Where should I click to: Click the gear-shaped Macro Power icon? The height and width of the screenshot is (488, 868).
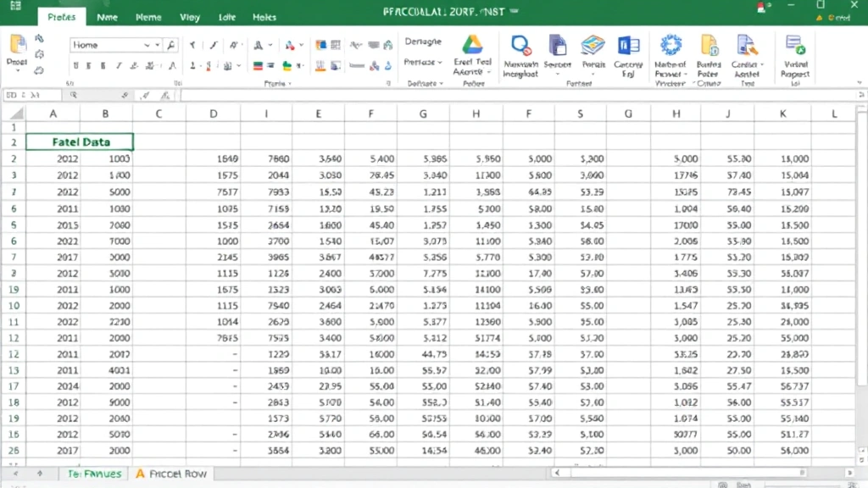point(670,44)
